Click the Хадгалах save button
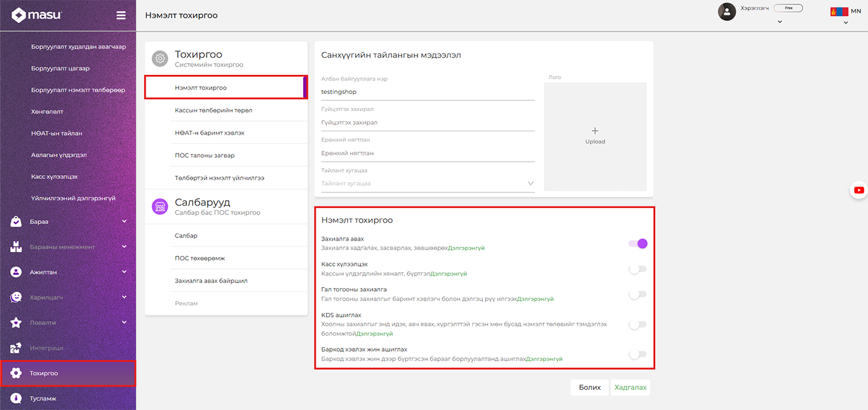 click(630, 387)
